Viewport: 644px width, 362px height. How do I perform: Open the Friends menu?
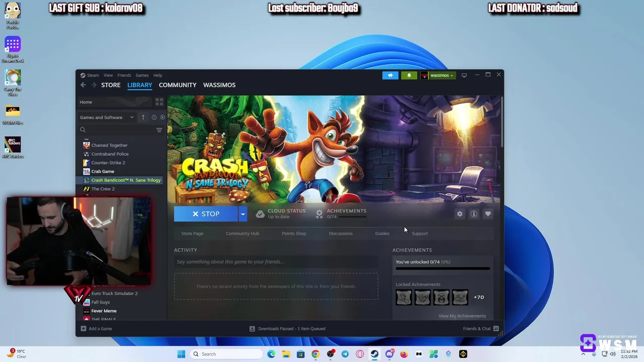click(124, 75)
